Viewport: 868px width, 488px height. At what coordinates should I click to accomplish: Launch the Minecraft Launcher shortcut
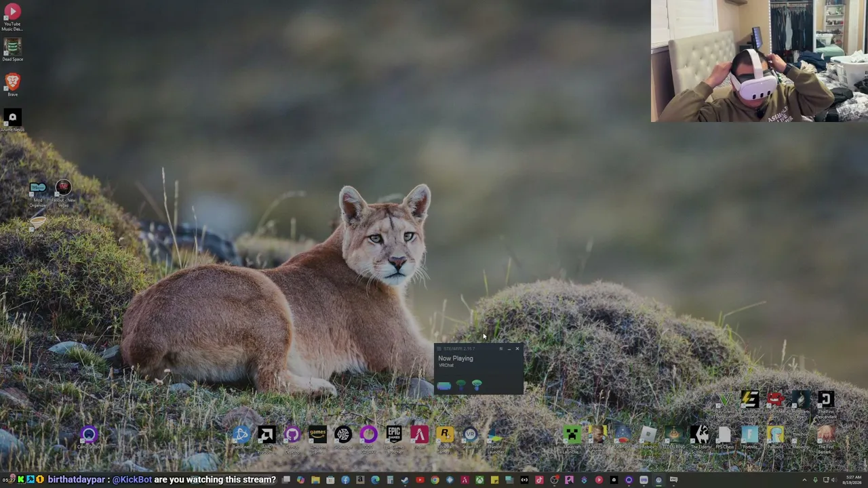(x=572, y=439)
